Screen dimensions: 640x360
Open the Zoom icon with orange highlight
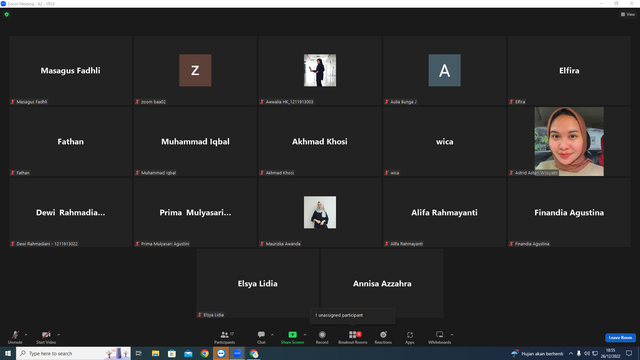[221, 353]
